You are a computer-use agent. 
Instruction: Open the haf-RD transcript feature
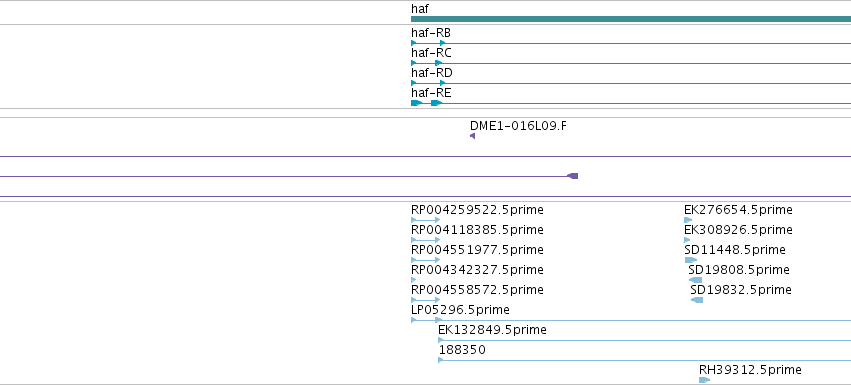(x=631, y=83)
